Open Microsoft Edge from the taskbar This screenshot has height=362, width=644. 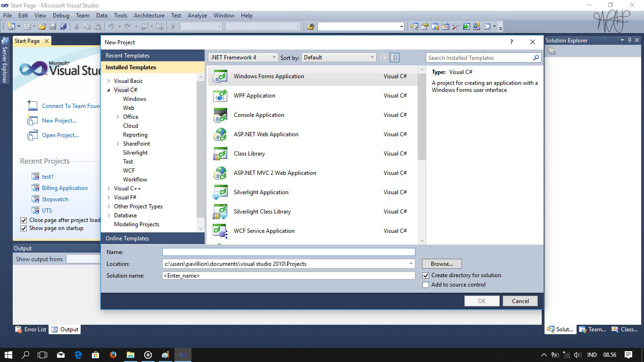click(78, 355)
